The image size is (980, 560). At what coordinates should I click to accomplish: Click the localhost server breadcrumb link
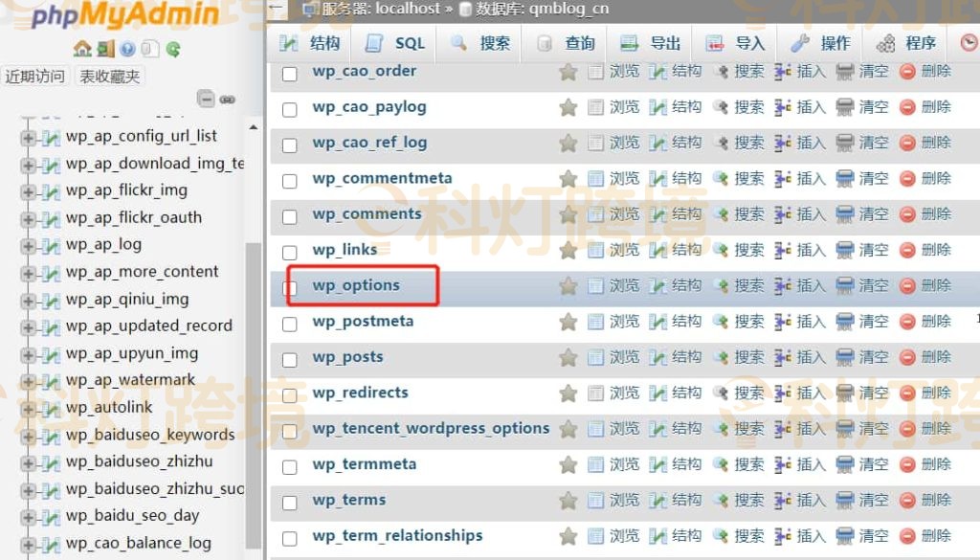408,9
